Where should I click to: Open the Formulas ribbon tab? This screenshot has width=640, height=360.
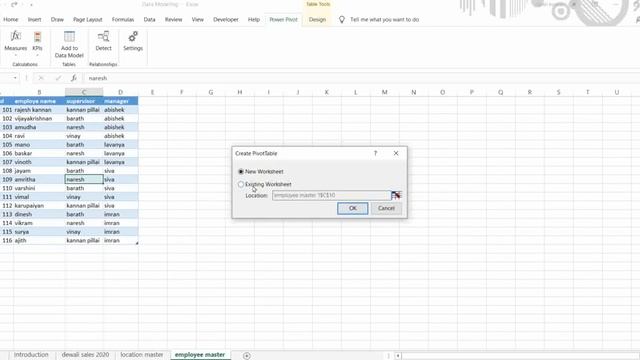pos(123,20)
